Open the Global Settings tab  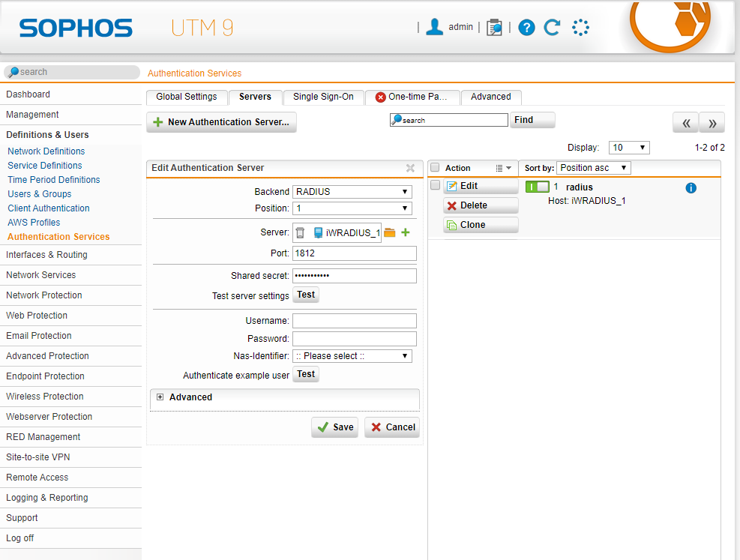(186, 97)
